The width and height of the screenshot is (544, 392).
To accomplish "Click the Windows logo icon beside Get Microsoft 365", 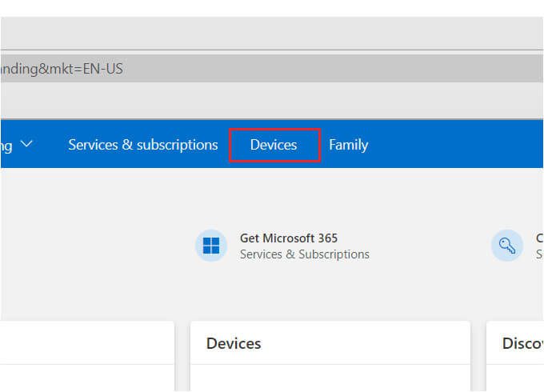I will pyautogui.click(x=211, y=246).
